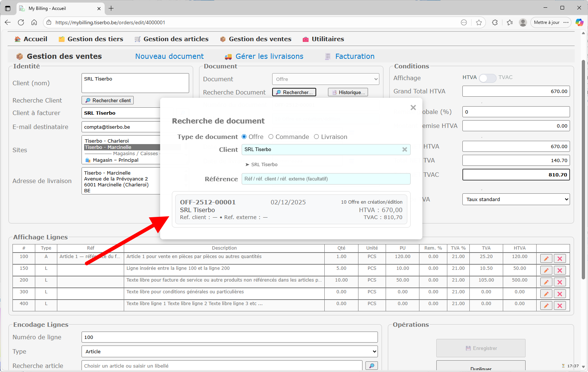Image resolution: width=588 pixels, height=372 pixels.
Task: Clear the Client field in search dialog
Action: 404,150
